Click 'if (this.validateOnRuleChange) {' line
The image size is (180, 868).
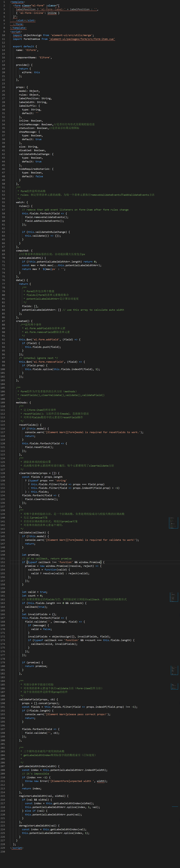point(46,232)
